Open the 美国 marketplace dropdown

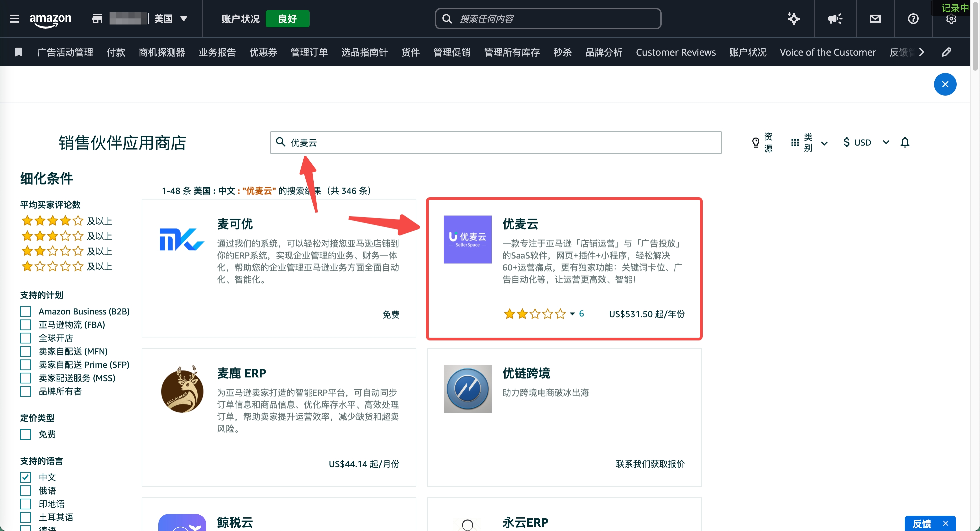171,19
